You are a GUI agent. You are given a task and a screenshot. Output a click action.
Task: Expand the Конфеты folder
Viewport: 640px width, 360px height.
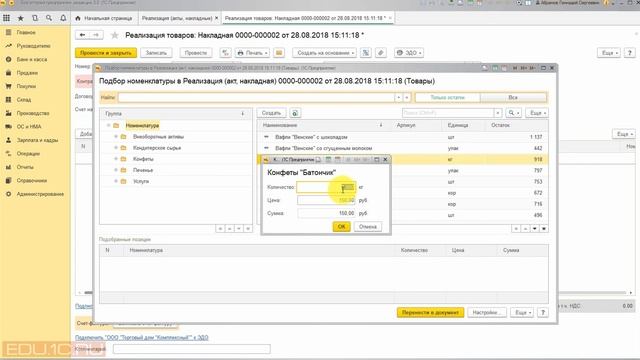tap(116, 159)
